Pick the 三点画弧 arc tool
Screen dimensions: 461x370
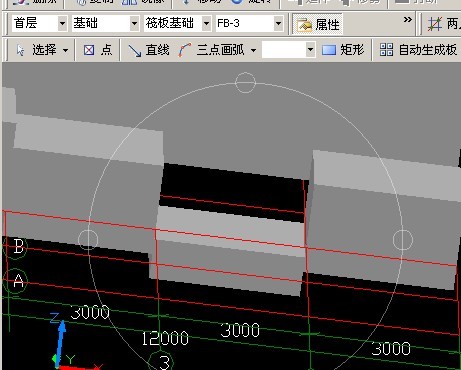pos(211,50)
